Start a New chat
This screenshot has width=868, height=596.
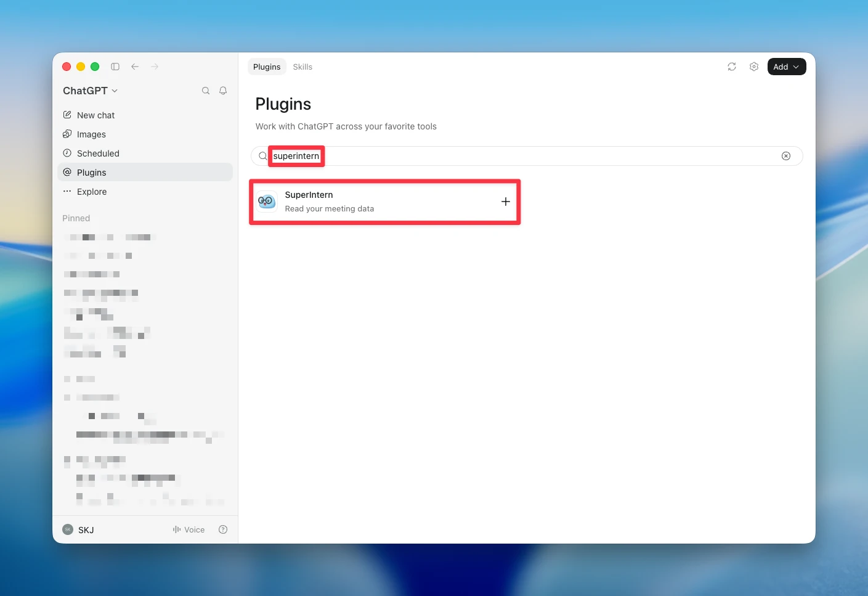click(145, 115)
